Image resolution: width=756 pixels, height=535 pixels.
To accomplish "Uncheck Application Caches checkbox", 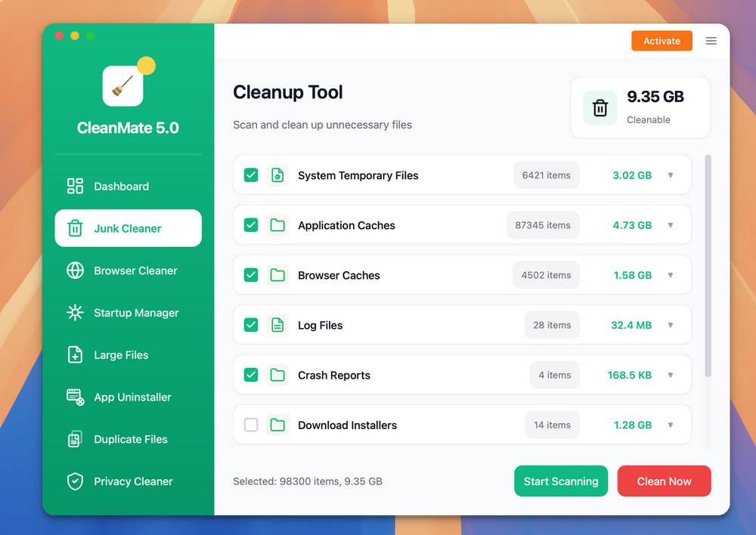I will pyautogui.click(x=251, y=225).
